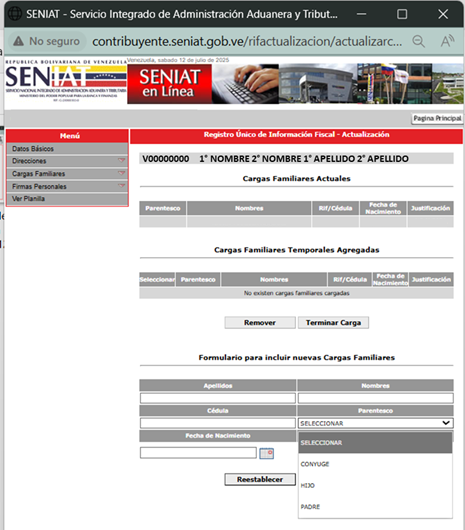The height and width of the screenshot is (530, 465).
Task: Open Direcciones menu item
Action: [67, 161]
